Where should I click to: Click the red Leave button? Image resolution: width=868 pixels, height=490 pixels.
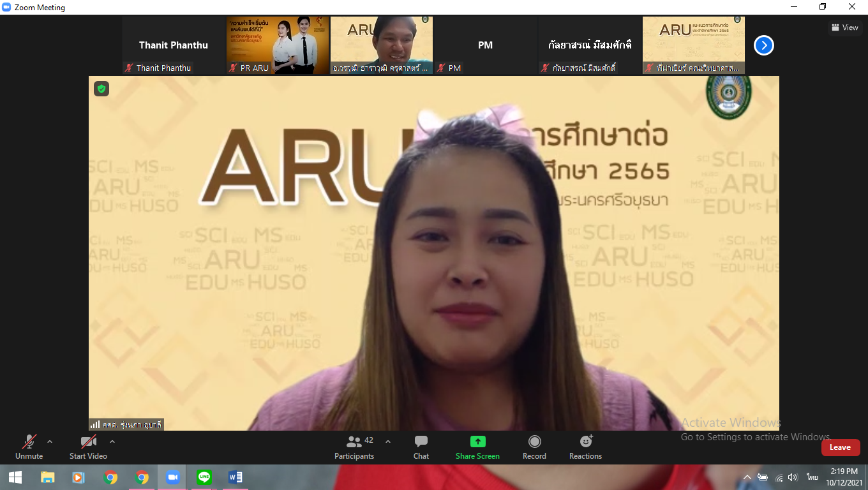pos(841,447)
